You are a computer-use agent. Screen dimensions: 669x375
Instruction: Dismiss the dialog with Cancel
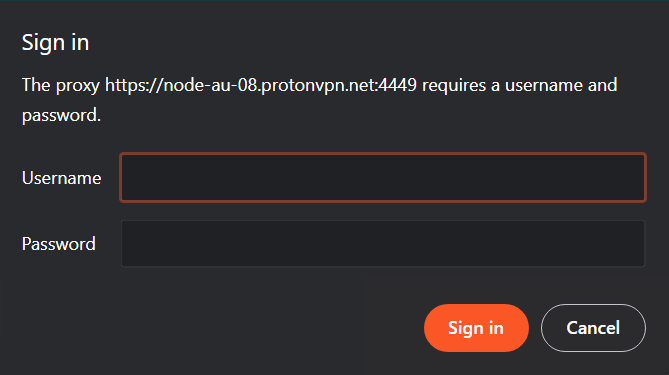point(593,328)
